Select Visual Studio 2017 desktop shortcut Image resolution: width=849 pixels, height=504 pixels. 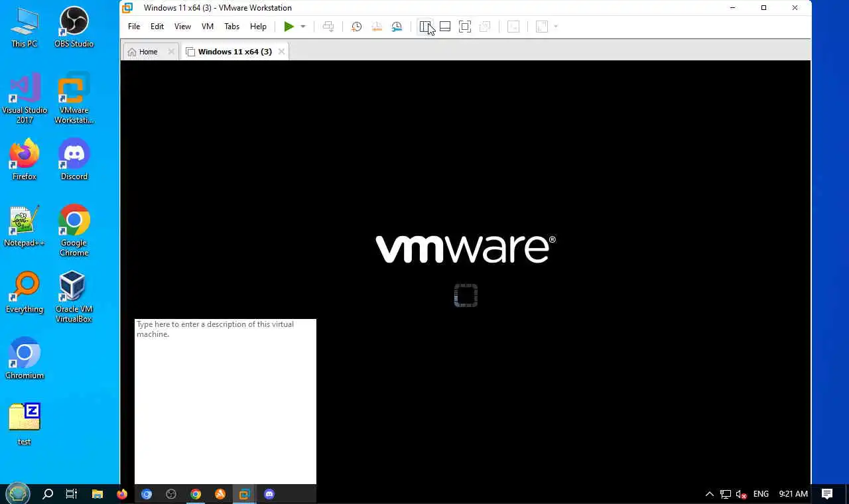pos(25,99)
